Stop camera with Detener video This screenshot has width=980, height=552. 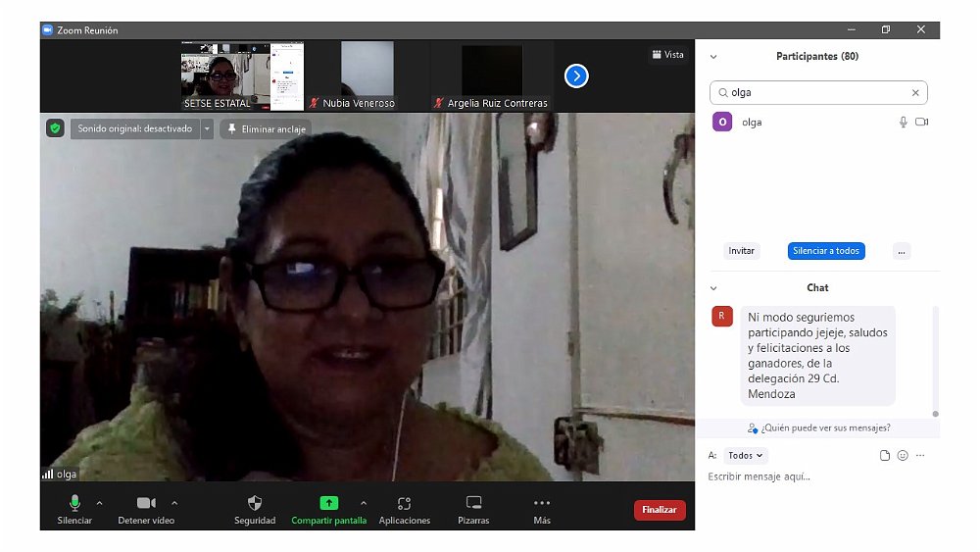pos(146,503)
